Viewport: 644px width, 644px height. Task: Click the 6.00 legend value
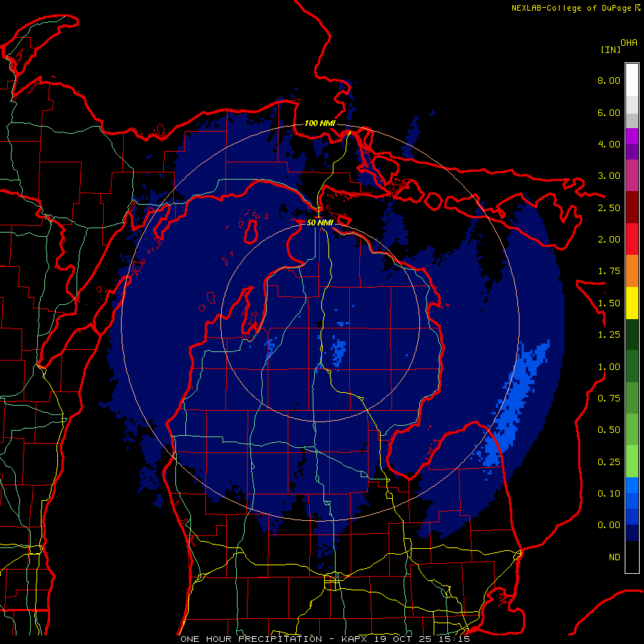[x=609, y=112]
